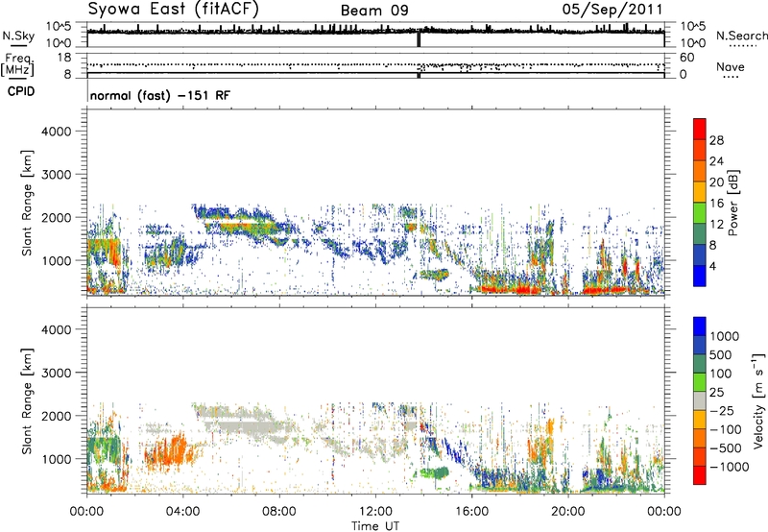Viewport: 768px width, 532px height.
Task: Click the date '05/Sep/2011'
Action: click(612, 10)
